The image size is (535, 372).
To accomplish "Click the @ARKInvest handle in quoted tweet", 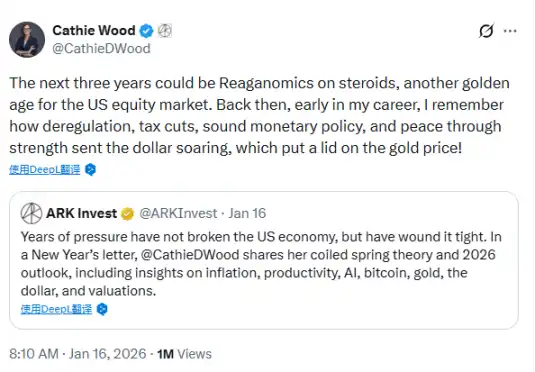I will click(178, 213).
